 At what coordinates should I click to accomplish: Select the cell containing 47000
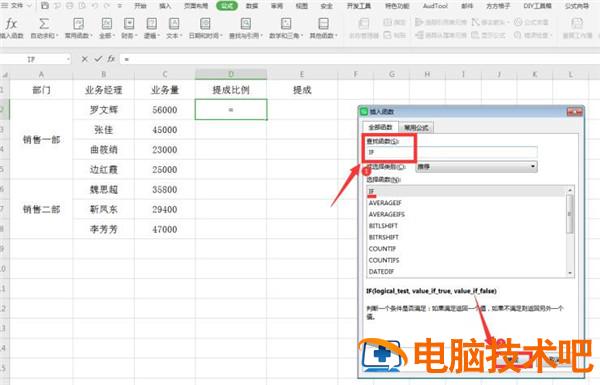165,229
